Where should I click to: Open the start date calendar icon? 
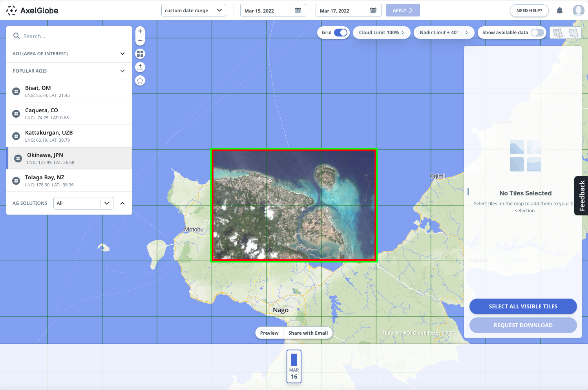298,11
